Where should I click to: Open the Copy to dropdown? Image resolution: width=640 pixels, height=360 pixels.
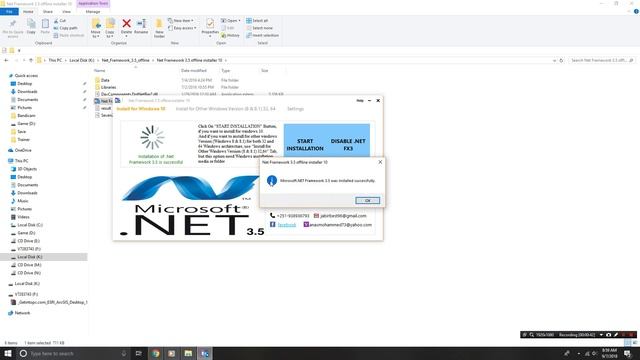click(110, 29)
